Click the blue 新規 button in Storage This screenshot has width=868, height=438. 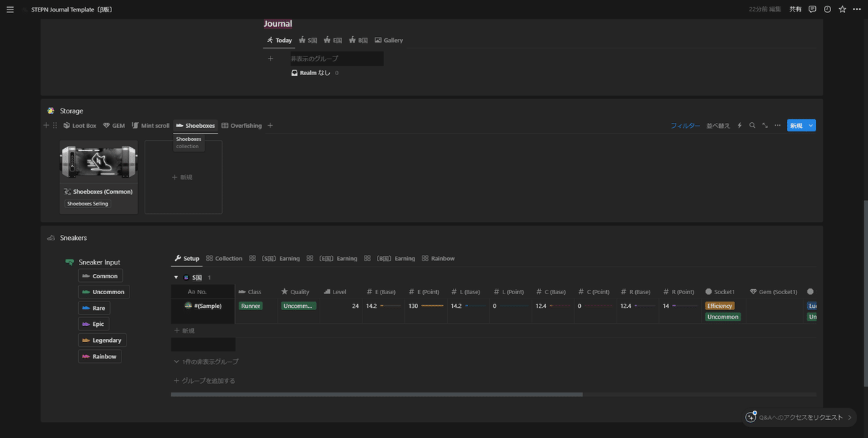coord(796,126)
